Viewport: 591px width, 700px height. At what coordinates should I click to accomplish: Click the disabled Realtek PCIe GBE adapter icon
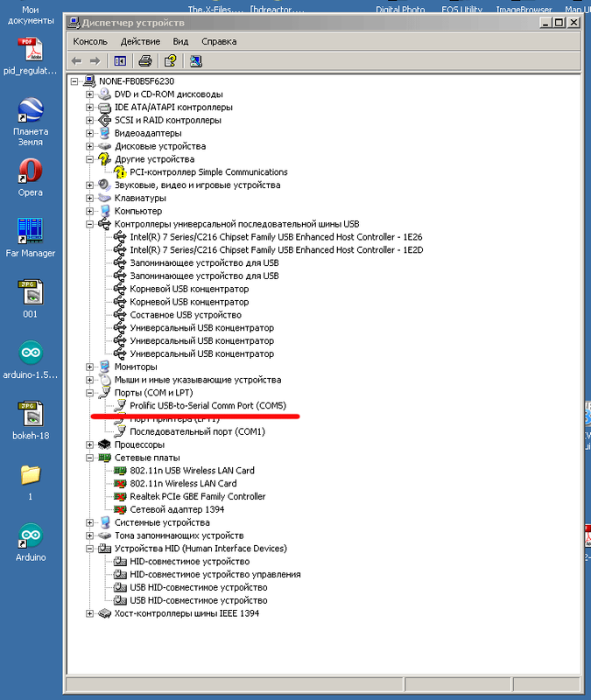point(120,496)
